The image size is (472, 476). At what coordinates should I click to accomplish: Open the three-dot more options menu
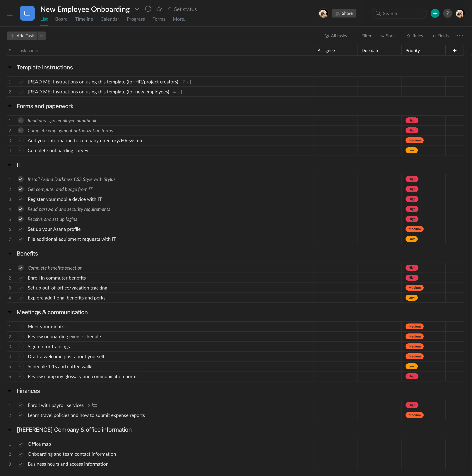459,36
